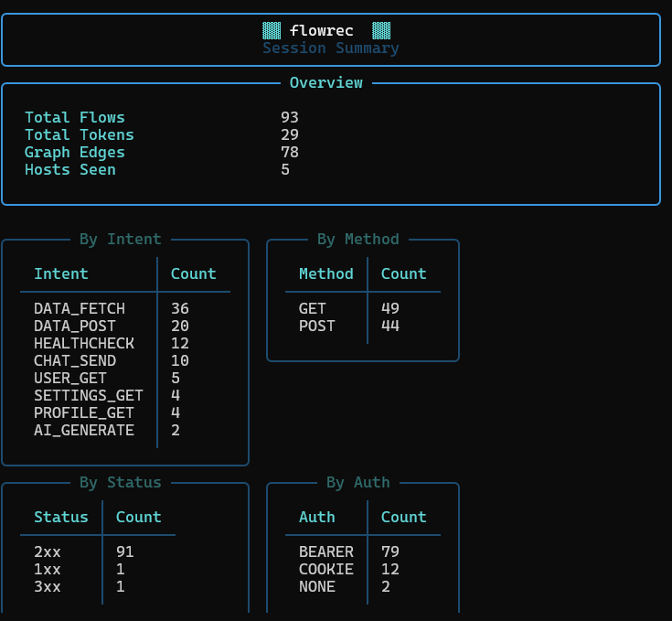The image size is (672, 621).
Task: Click the Count header in By Auth table
Action: pyautogui.click(x=404, y=518)
